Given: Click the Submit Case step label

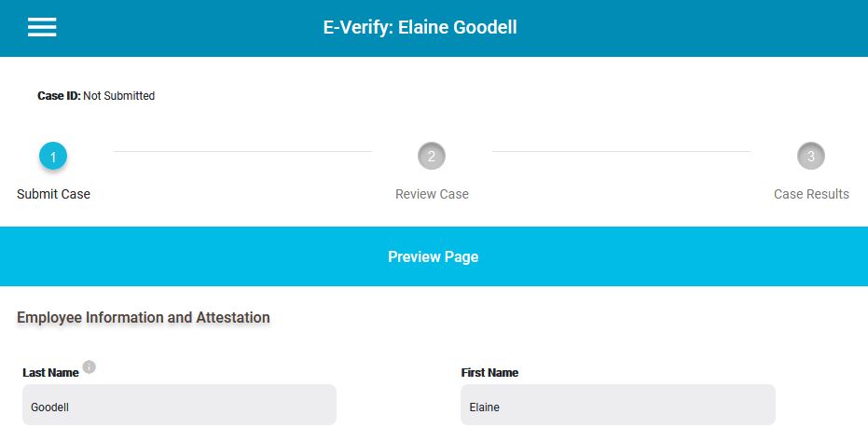Looking at the screenshot, I should (x=54, y=194).
